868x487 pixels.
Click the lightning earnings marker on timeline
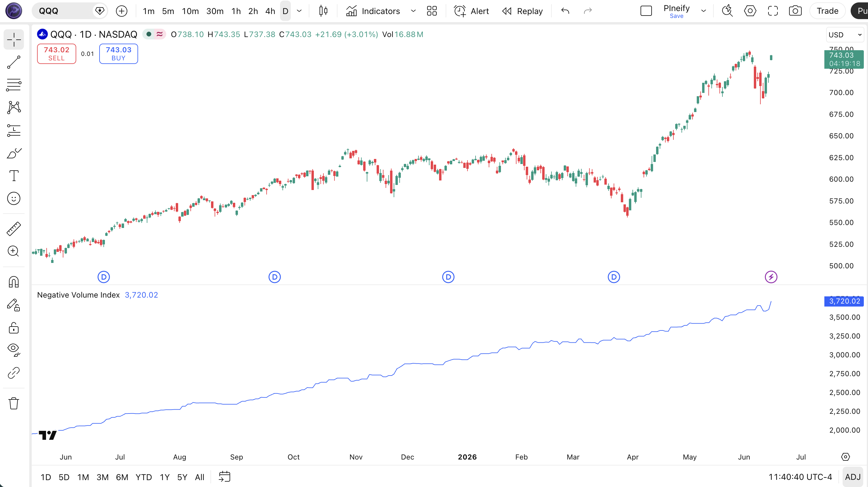771,277
